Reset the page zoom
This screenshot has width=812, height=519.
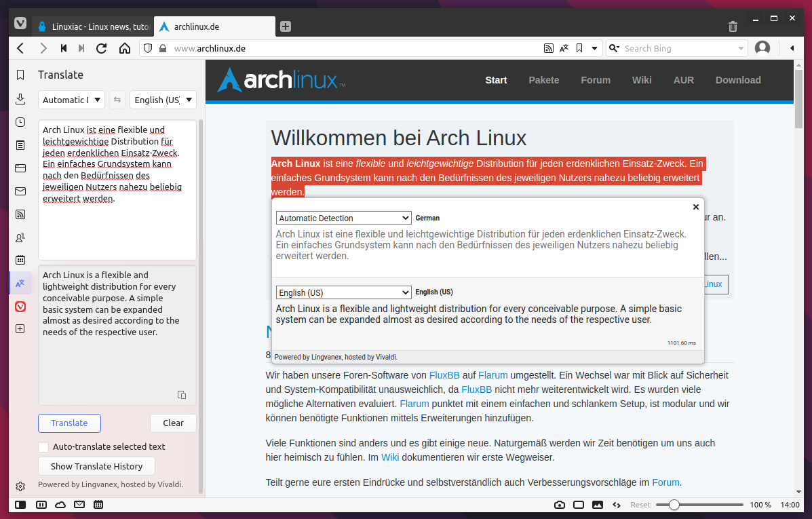640,505
